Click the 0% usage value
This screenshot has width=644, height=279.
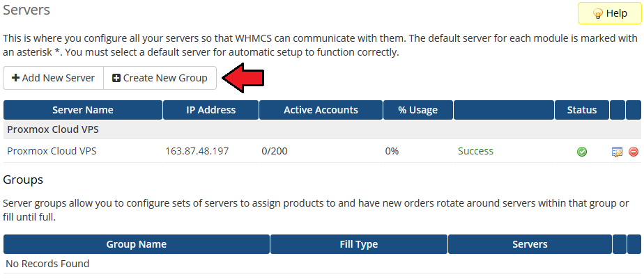click(x=392, y=151)
